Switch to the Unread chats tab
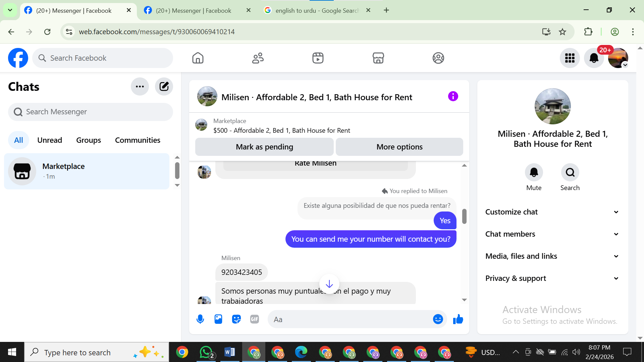 click(x=50, y=140)
